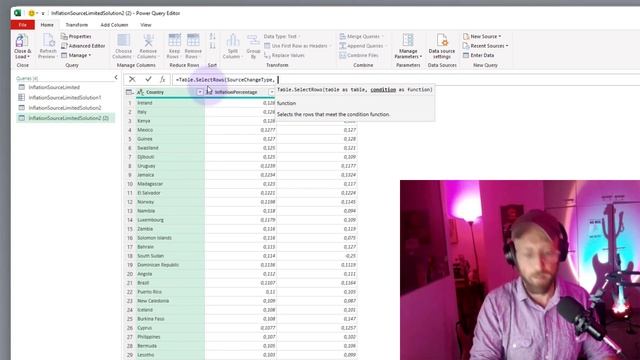This screenshot has height=360, width=640.
Task: Click the smiley feedback icon in title bar
Action: click(31, 13)
